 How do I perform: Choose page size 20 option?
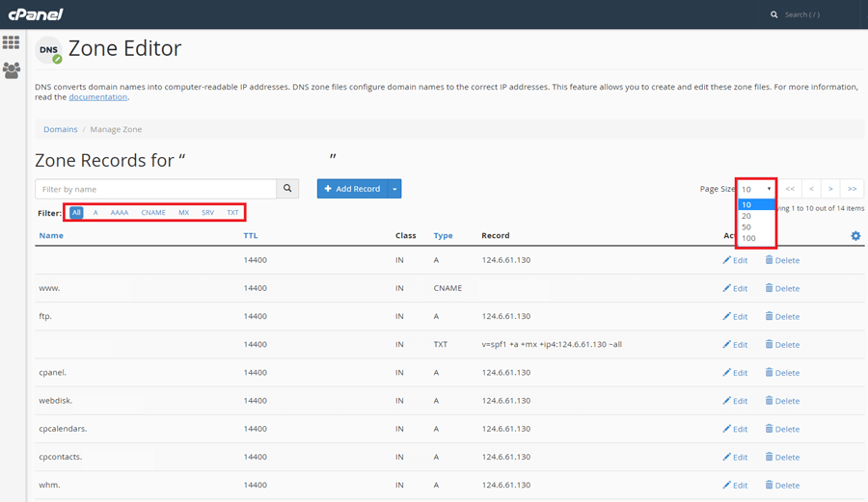756,216
